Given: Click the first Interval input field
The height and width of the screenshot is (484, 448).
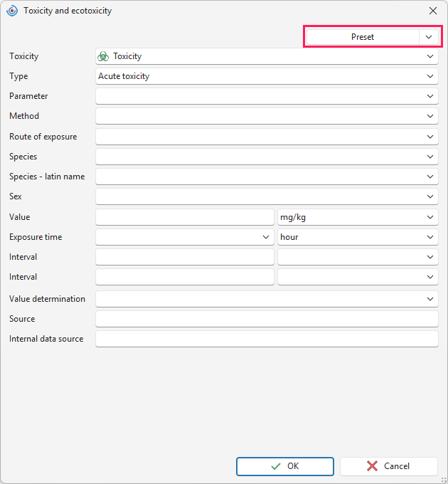Looking at the screenshot, I should (185, 257).
